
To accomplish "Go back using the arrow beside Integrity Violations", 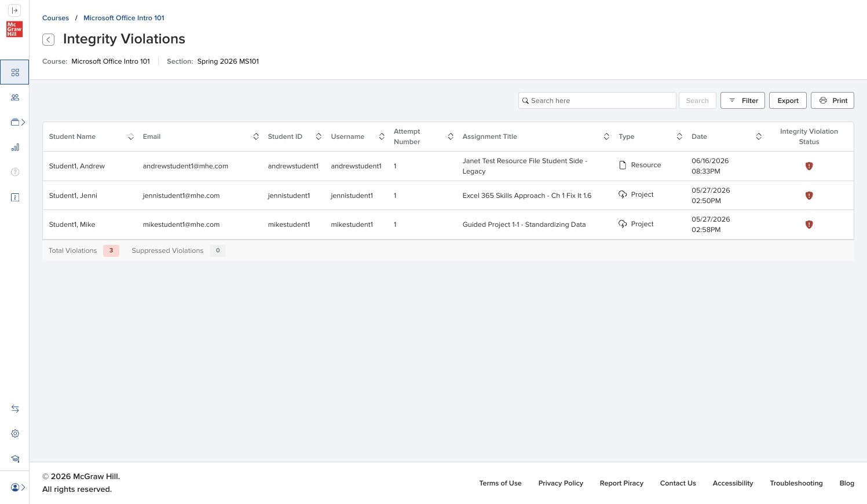I will [49, 39].
